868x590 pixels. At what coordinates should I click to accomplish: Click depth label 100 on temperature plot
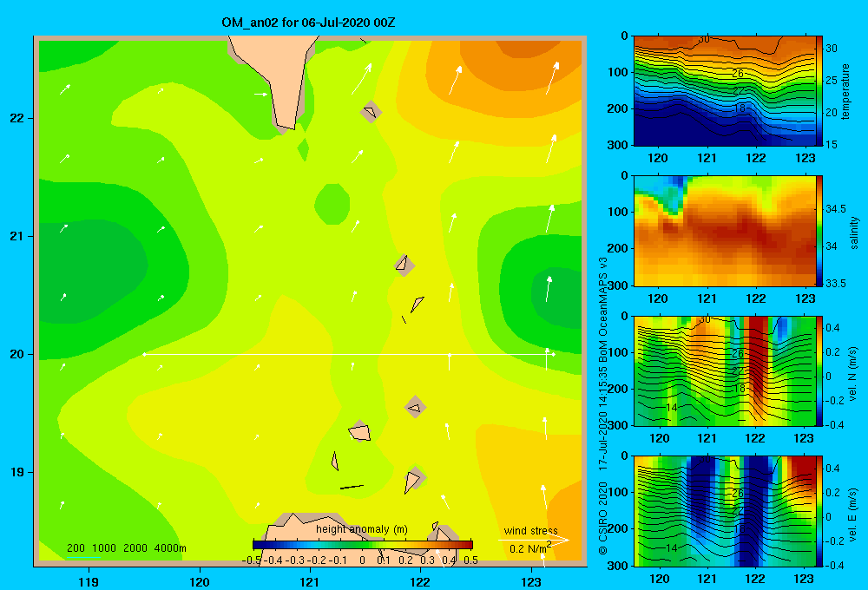tap(619, 72)
